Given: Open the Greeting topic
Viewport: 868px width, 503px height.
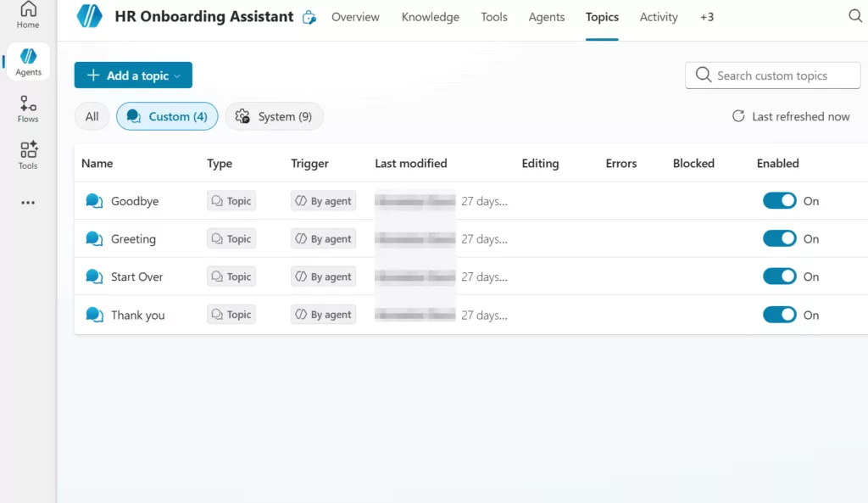Looking at the screenshot, I should (x=133, y=238).
